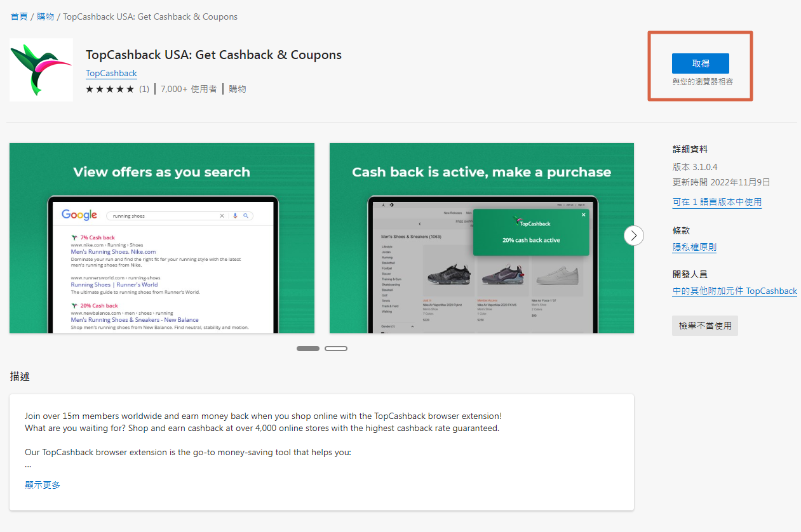Viewport: 801px width, 532px height.
Task: Click 與您的瀏覽器相容 compatibility note
Action: [x=703, y=81]
